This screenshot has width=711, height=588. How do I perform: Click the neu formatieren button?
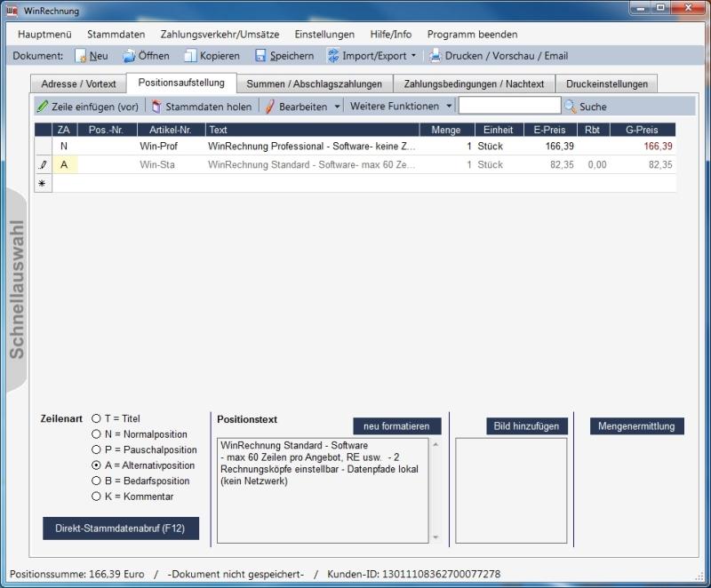396,426
